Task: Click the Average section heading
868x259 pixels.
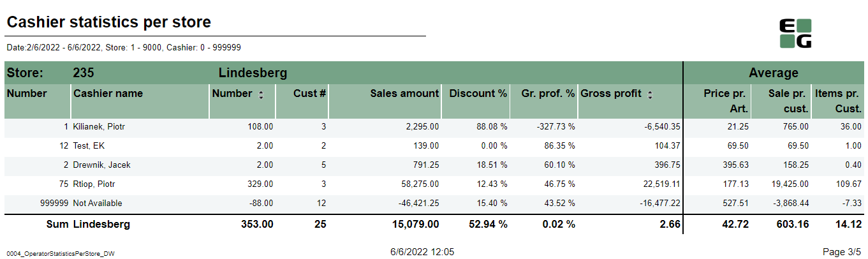Action: tap(773, 73)
